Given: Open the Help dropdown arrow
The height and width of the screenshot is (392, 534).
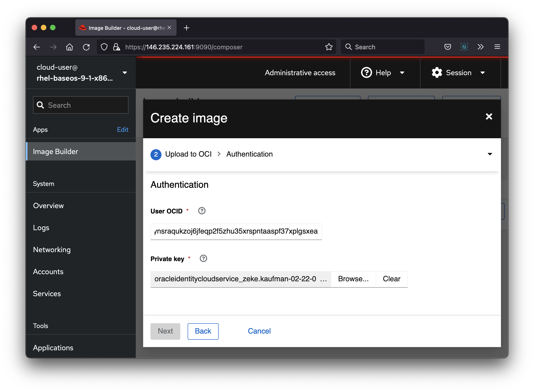Looking at the screenshot, I should point(402,73).
